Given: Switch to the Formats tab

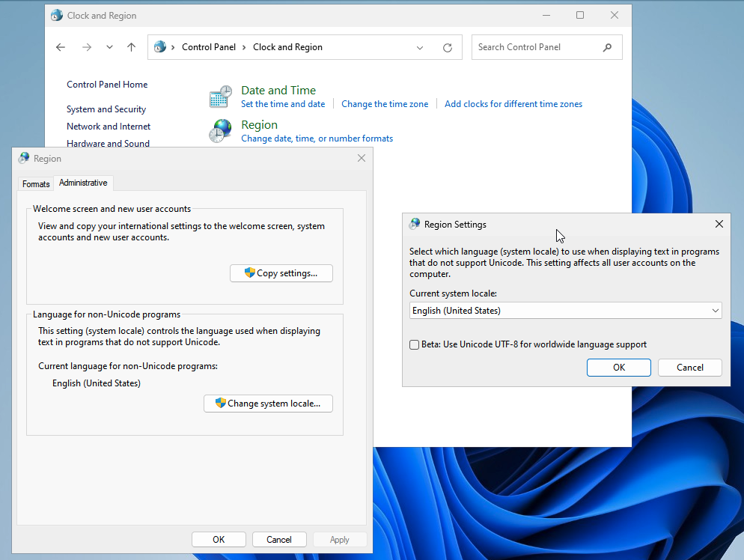Looking at the screenshot, I should click(x=36, y=184).
